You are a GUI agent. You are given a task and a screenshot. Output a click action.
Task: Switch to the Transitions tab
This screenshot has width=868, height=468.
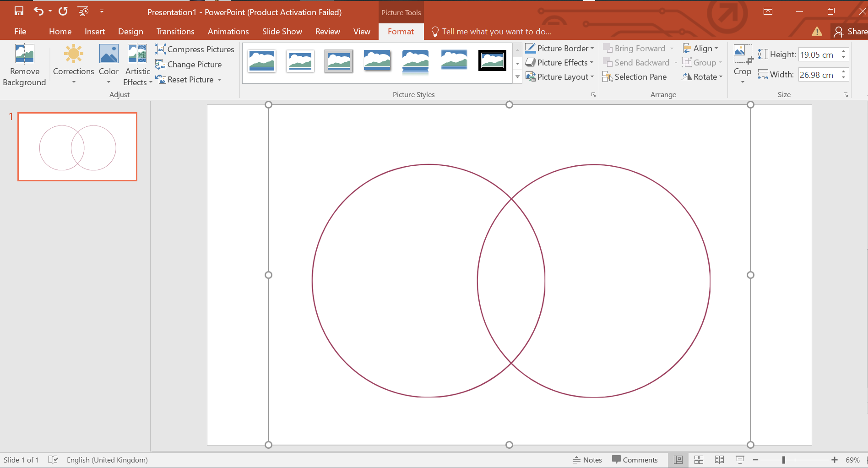(175, 32)
